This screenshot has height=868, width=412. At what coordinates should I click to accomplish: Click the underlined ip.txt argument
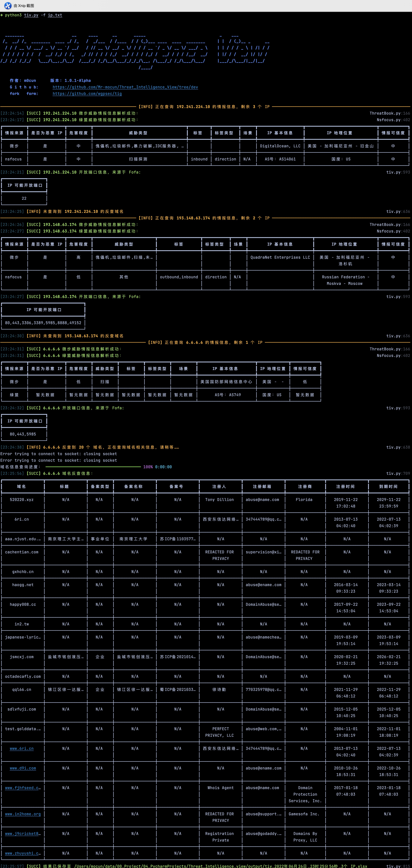coord(55,15)
